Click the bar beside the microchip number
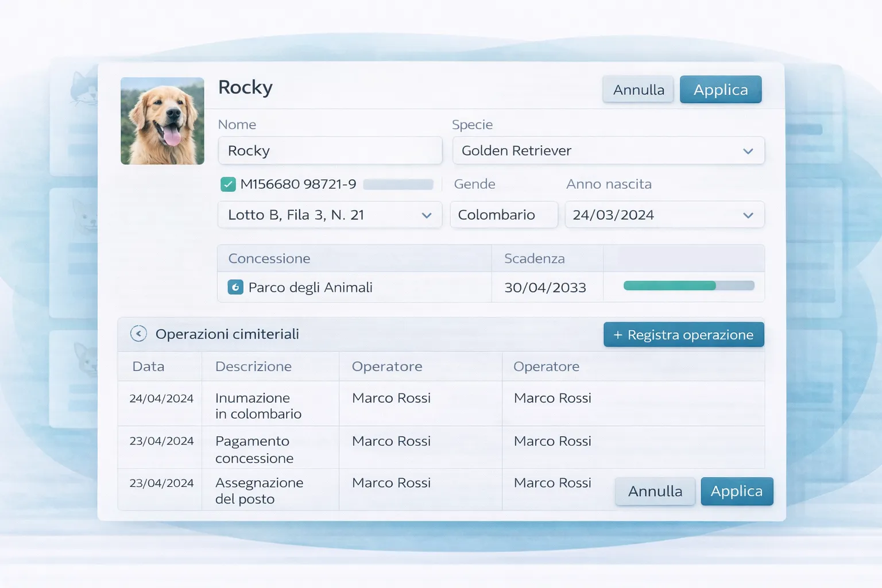 398,184
